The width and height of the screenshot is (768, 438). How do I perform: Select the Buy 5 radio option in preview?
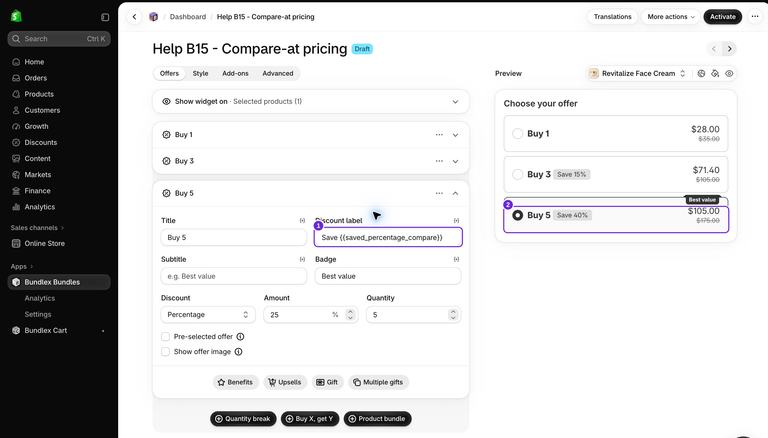(517, 215)
